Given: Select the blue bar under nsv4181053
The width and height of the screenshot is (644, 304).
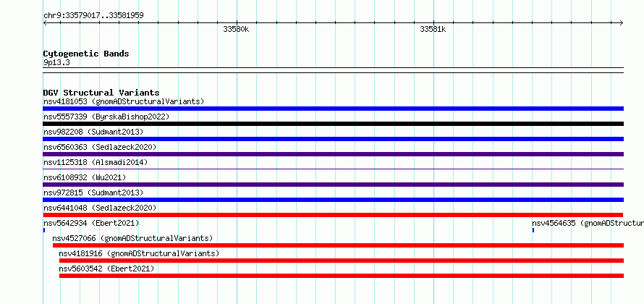Looking at the screenshot, I should [x=333, y=109].
